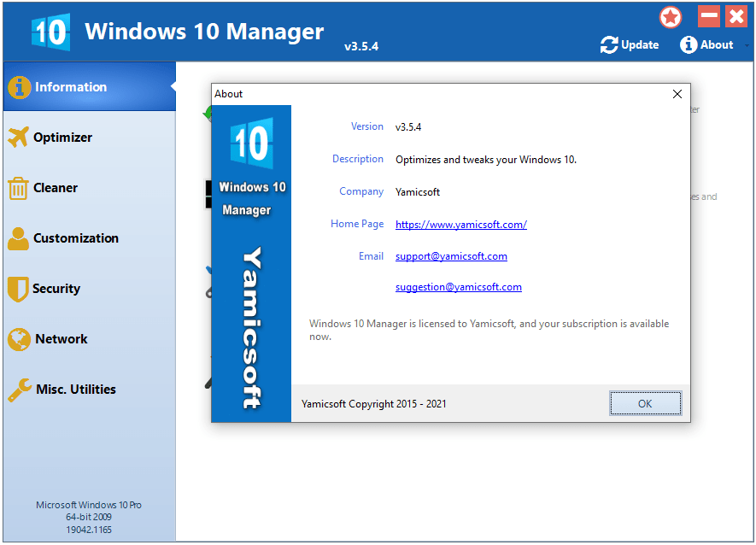Click the red star favorite icon

(x=671, y=18)
